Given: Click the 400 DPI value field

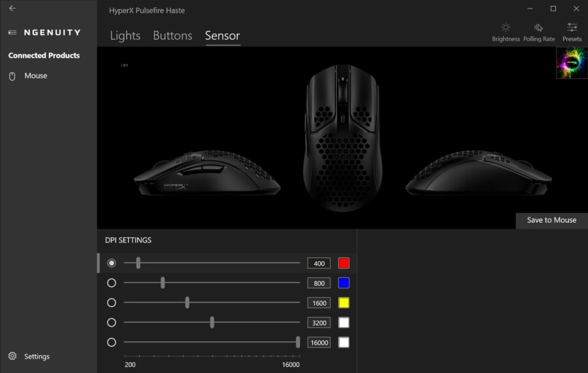Looking at the screenshot, I should (x=319, y=263).
